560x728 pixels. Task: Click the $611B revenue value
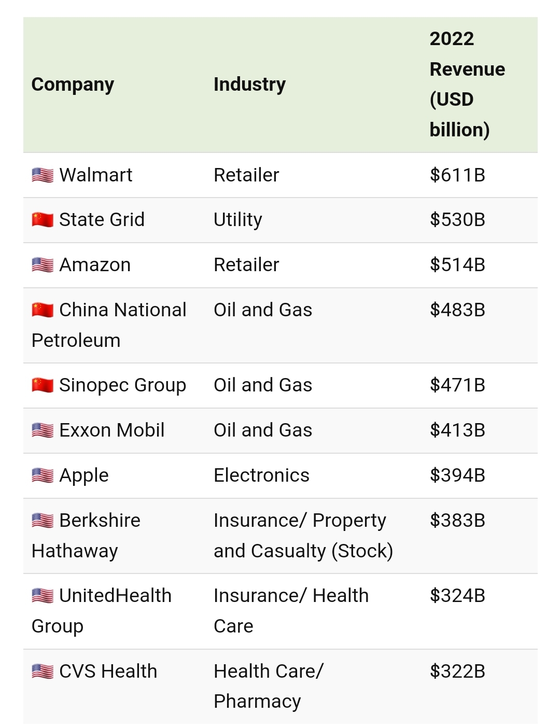click(x=457, y=175)
